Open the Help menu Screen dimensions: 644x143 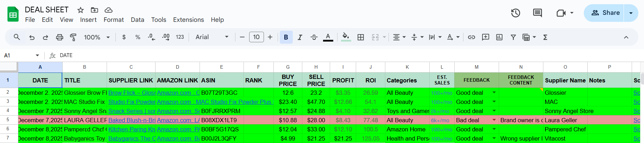pos(217,20)
